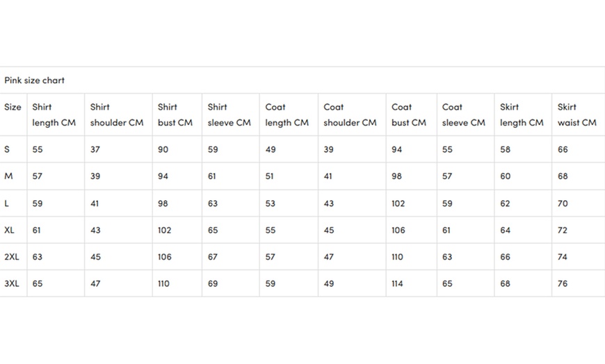This screenshot has height=364, width=605.
Task: Click the "Skirt length CM" column header
Action: click(522, 115)
